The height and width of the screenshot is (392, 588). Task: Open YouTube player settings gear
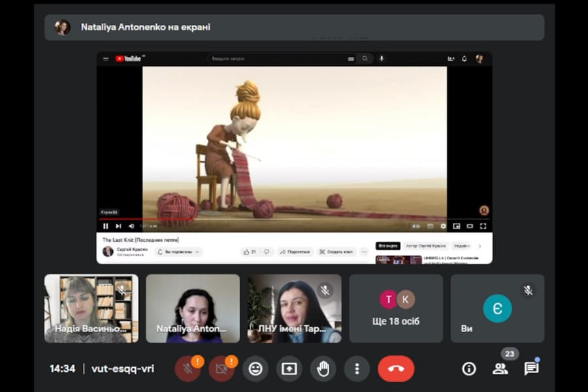tap(443, 226)
